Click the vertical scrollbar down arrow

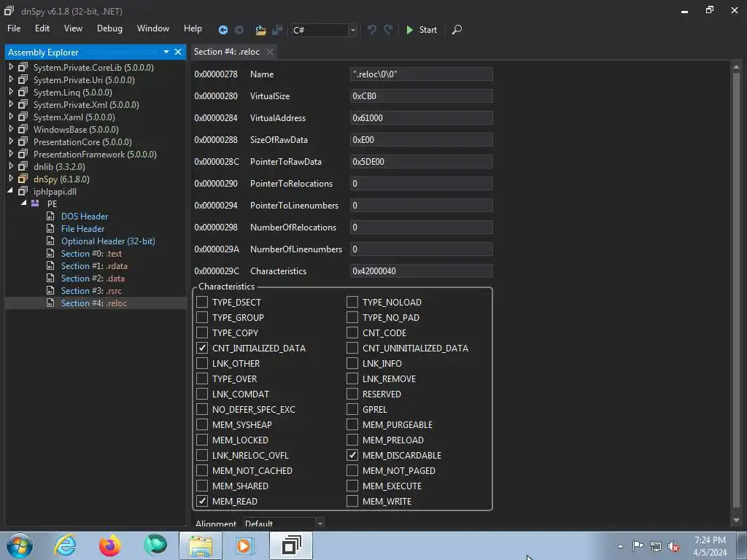coord(736,521)
